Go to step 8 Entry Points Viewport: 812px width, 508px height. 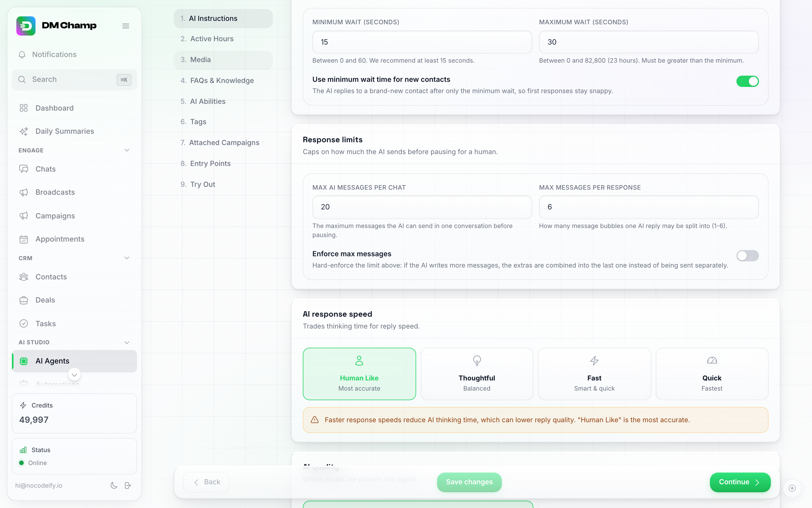click(x=223, y=164)
